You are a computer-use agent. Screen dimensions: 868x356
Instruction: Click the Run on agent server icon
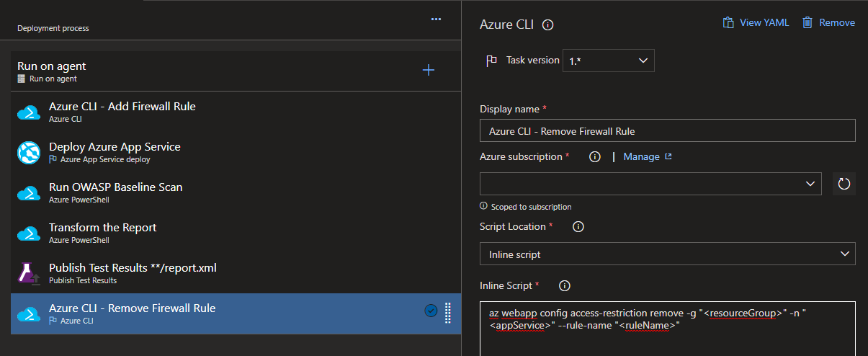tap(22, 79)
